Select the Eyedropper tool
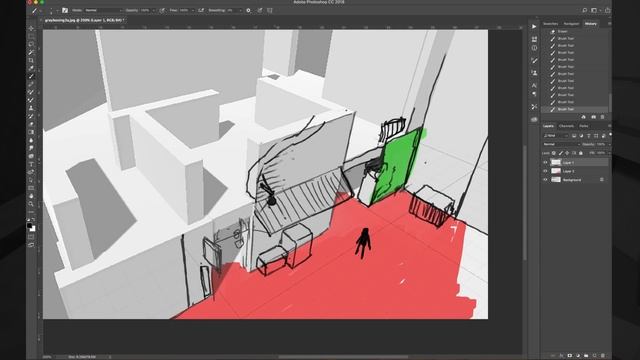 click(31, 68)
